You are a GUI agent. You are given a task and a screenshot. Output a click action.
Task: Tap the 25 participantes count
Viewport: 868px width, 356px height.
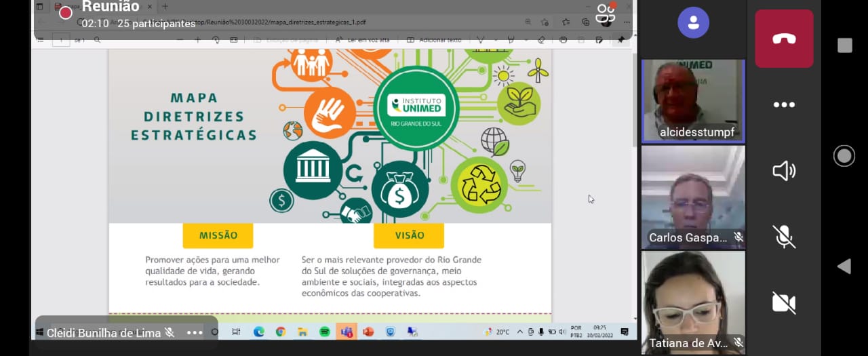coord(157,24)
